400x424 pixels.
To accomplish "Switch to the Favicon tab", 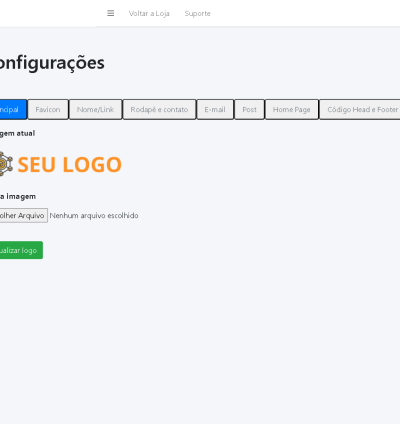I will coord(48,109).
